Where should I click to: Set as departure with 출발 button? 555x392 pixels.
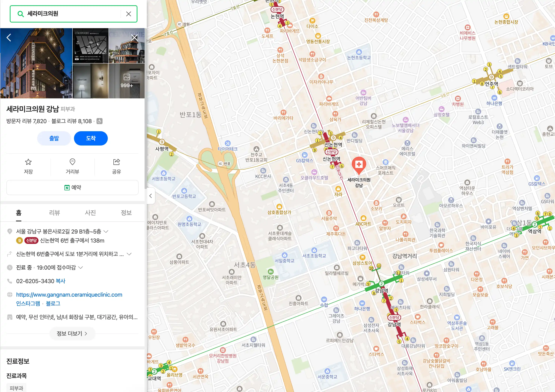point(54,138)
